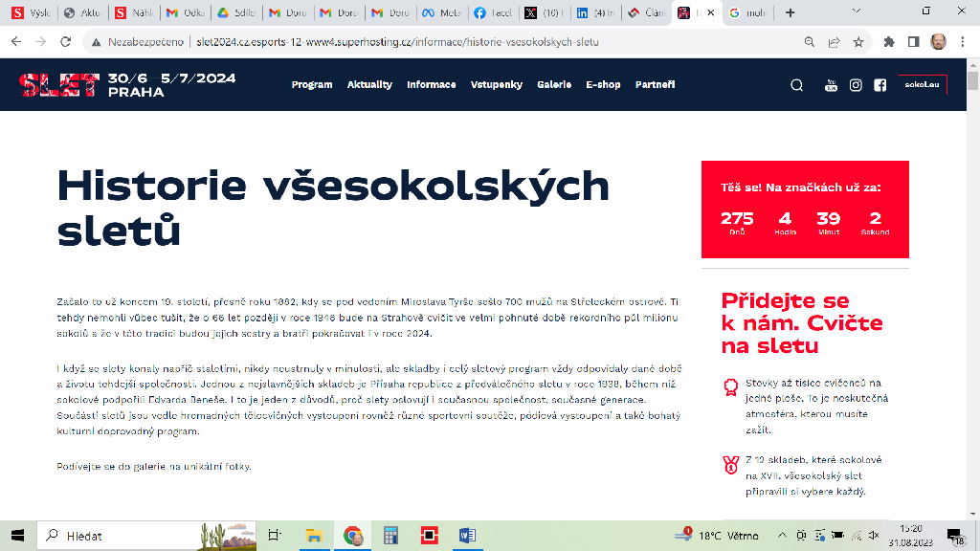
Task: Switch to the Meta tab
Action: click(x=441, y=12)
